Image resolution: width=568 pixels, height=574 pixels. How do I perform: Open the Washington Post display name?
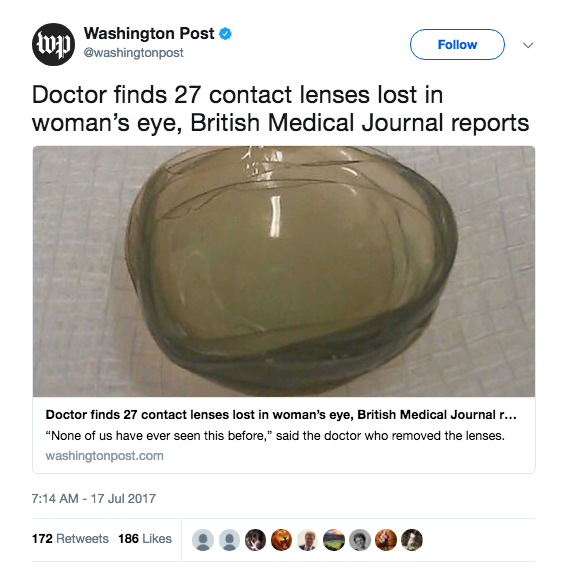click(x=149, y=34)
